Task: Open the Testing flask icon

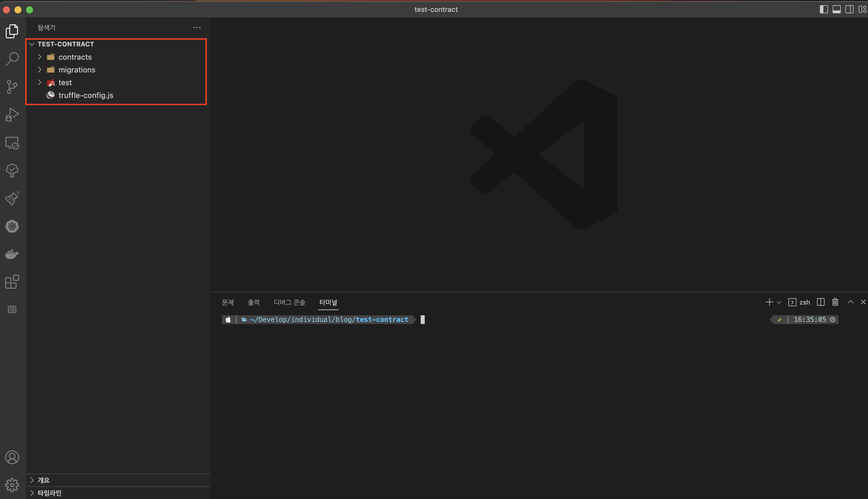Action: (12, 198)
